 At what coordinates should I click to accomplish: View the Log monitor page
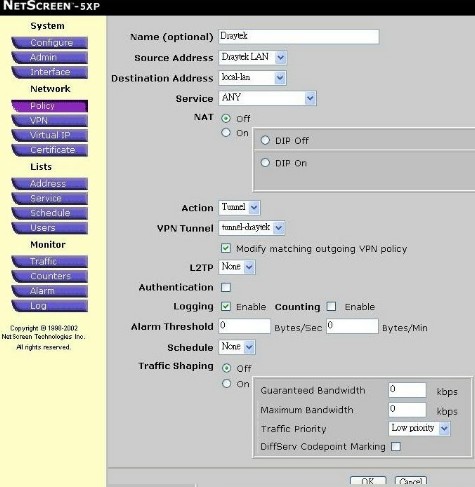(50, 306)
